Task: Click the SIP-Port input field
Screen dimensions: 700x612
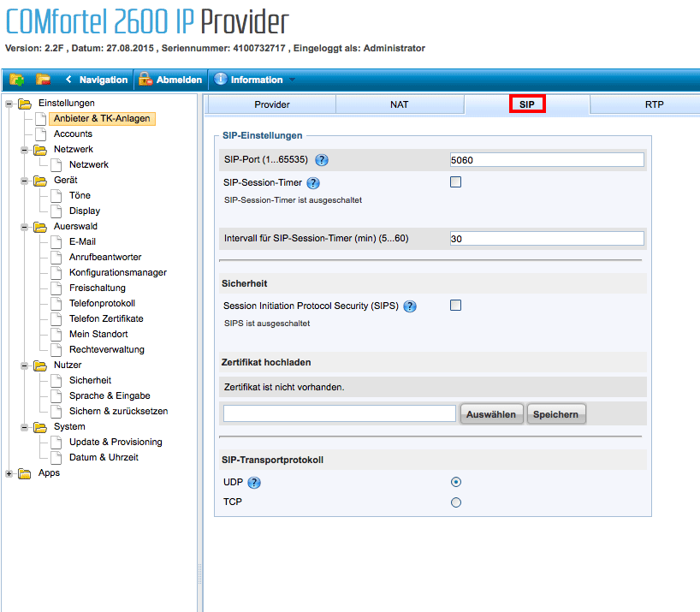Action: [547, 160]
